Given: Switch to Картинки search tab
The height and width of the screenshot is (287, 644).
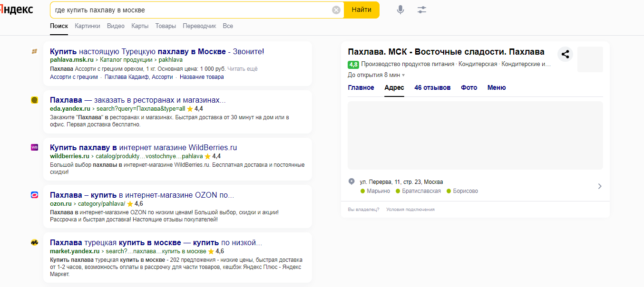Looking at the screenshot, I should tap(88, 26).
